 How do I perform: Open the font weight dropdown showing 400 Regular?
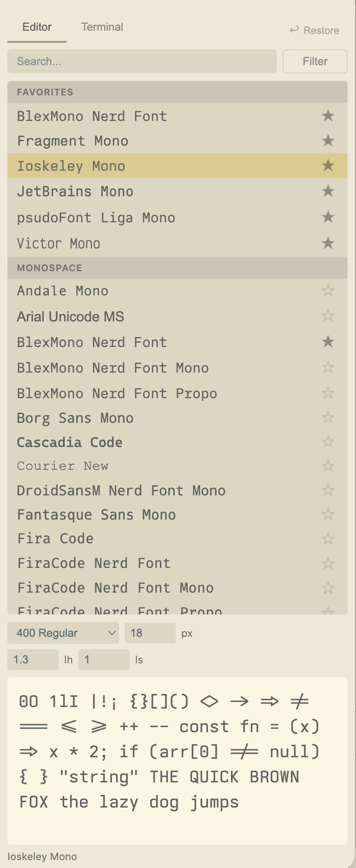pyautogui.click(x=63, y=633)
